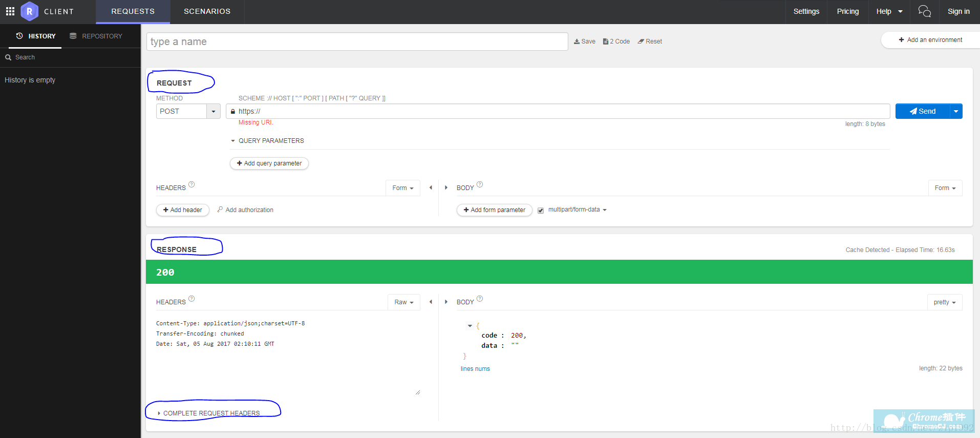Open the HISTORY tab

tap(35, 36)
